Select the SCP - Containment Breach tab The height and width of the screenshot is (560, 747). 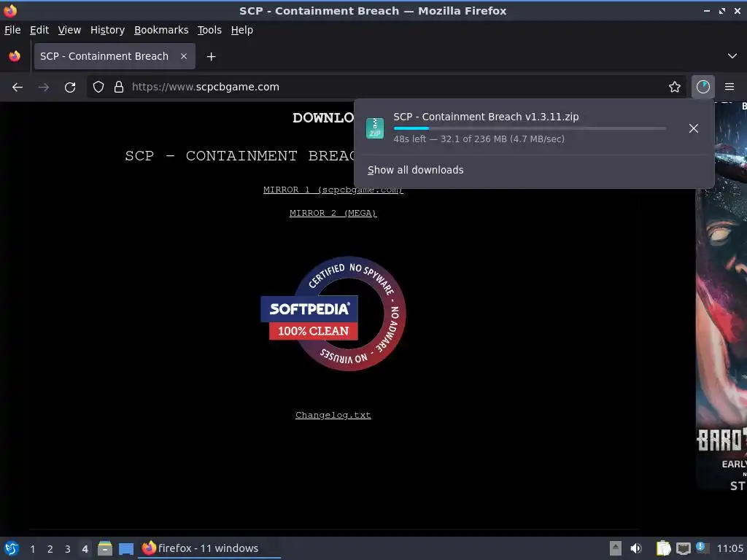[115, 56]
